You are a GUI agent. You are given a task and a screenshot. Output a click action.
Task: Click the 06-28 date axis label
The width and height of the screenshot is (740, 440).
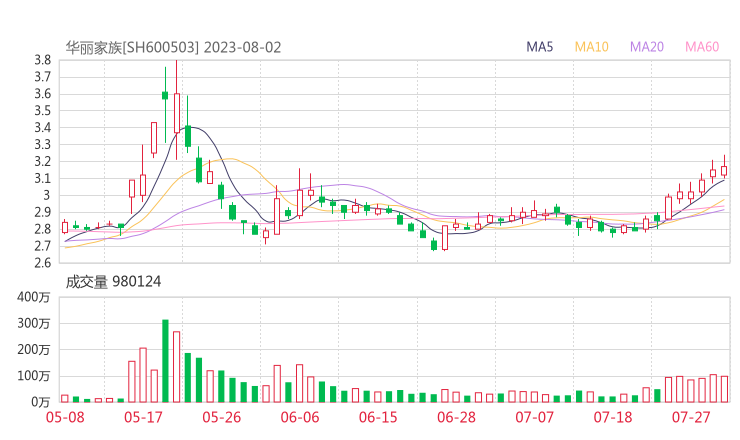click(456, 417)
